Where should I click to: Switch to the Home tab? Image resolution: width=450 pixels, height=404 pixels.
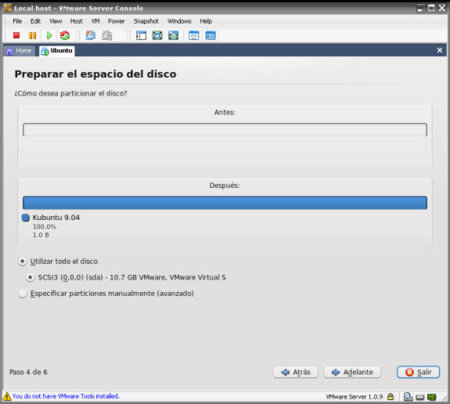[19, 51]
